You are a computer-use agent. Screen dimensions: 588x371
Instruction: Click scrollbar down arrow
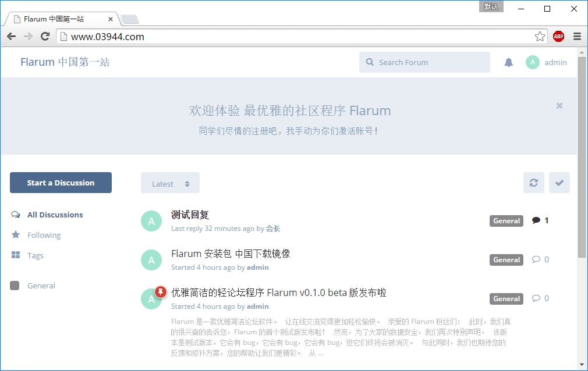click(582, 364)
